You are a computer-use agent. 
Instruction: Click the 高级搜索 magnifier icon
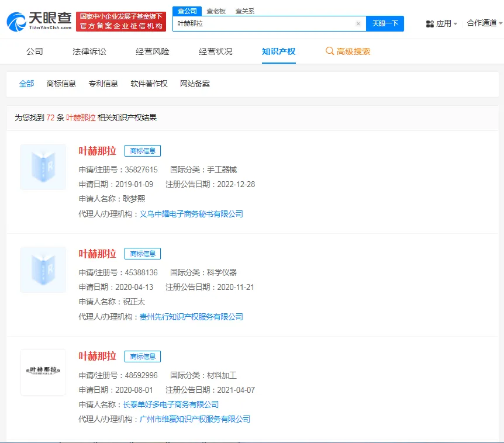pos(330,51)
